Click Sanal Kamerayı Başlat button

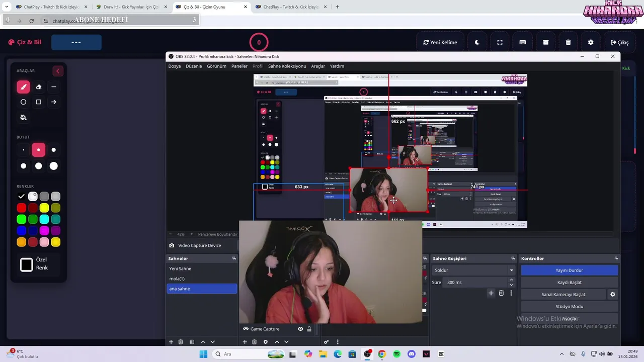tap(563, 295)
